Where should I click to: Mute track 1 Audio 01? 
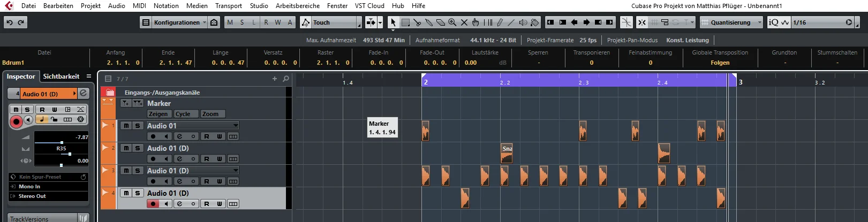click(x=126, y=126)
